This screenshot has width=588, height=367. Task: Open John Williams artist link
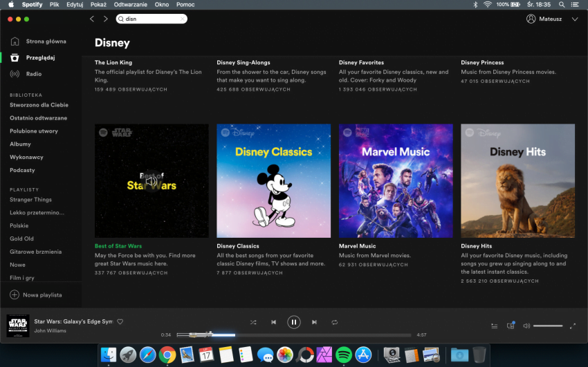pyautogui.click(x=50, y=330)
